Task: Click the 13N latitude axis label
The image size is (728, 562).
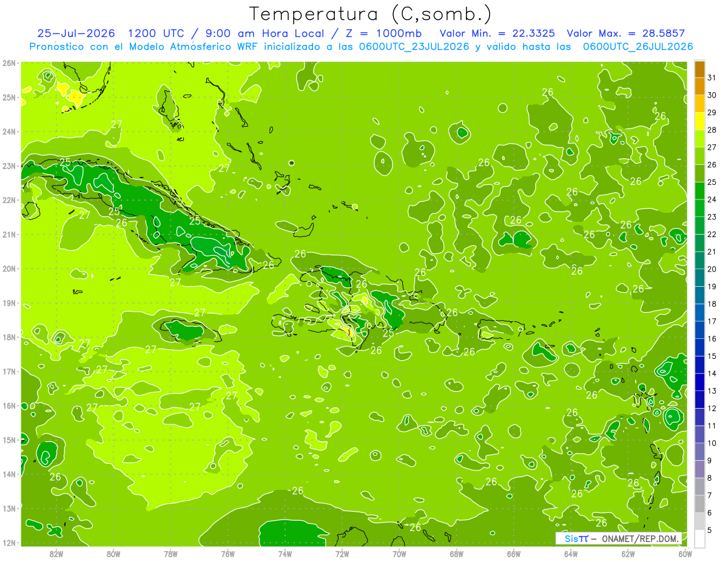Action: click(8, 508)
